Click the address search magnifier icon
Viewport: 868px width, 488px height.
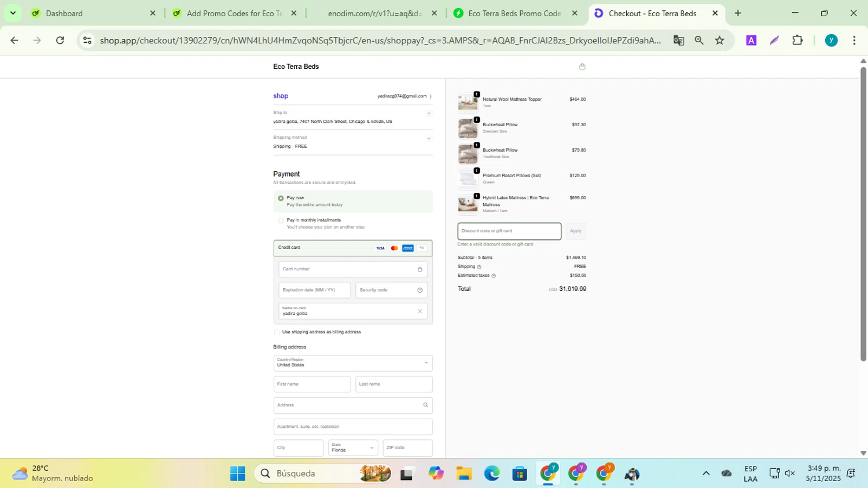425,405
